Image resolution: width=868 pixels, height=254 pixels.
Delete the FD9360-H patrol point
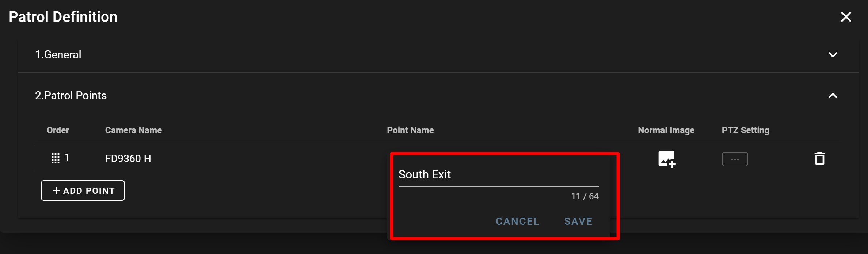point(820,158)
